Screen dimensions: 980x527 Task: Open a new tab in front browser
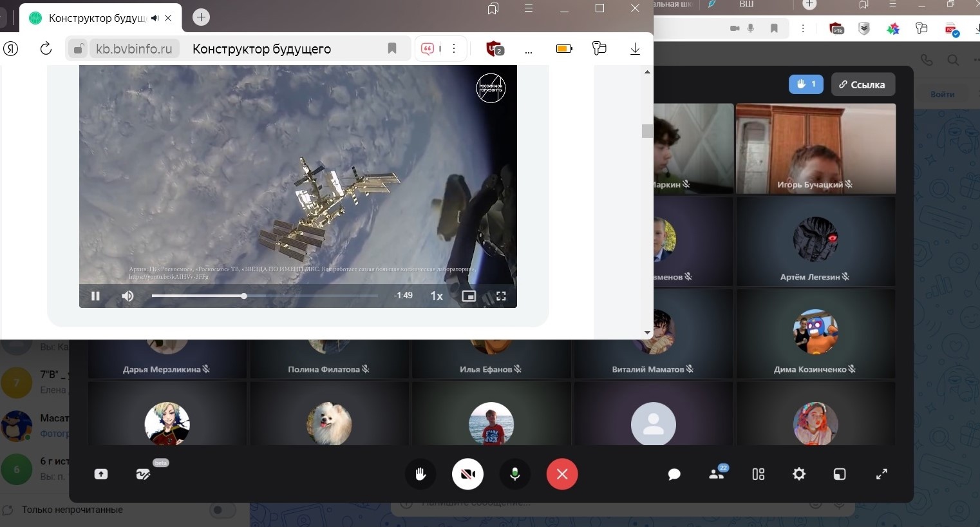pos(201,17)
